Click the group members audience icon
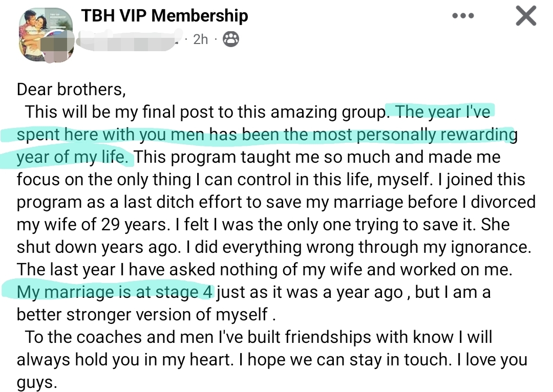Viewport: 553px width, 392px height. coord(231,39)
